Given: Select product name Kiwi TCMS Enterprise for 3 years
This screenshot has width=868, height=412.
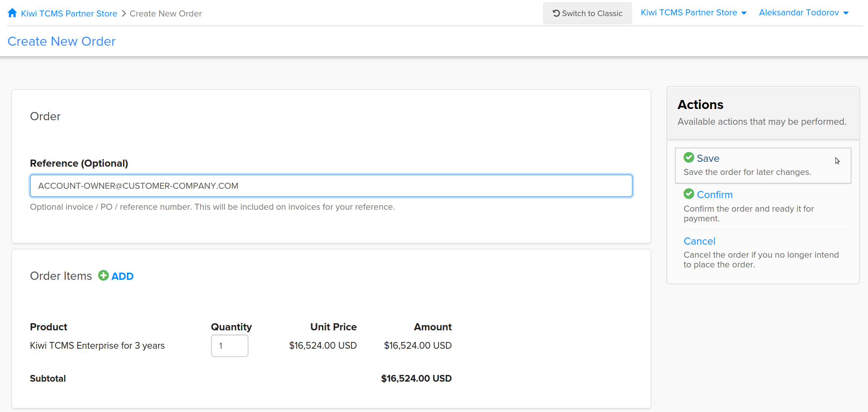Looking at the screenshot, I should click(97, 346).
